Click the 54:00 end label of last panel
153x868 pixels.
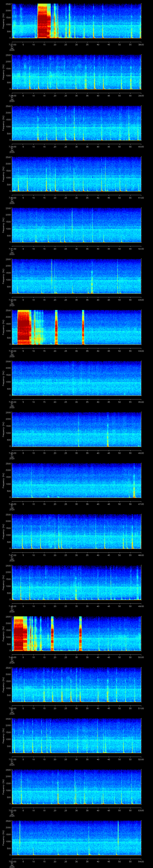point(141,862)
